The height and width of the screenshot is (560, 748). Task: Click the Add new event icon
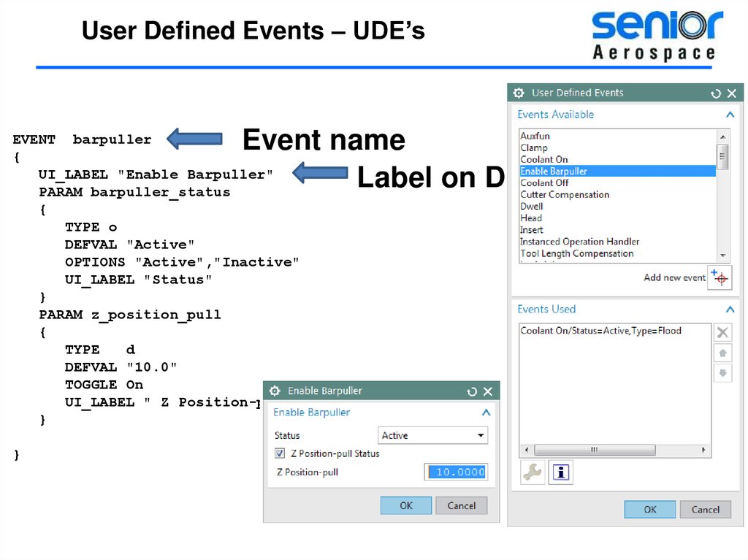720,277
